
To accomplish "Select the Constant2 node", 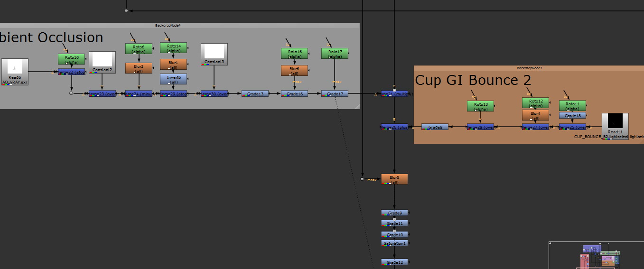I will (102, 62).
